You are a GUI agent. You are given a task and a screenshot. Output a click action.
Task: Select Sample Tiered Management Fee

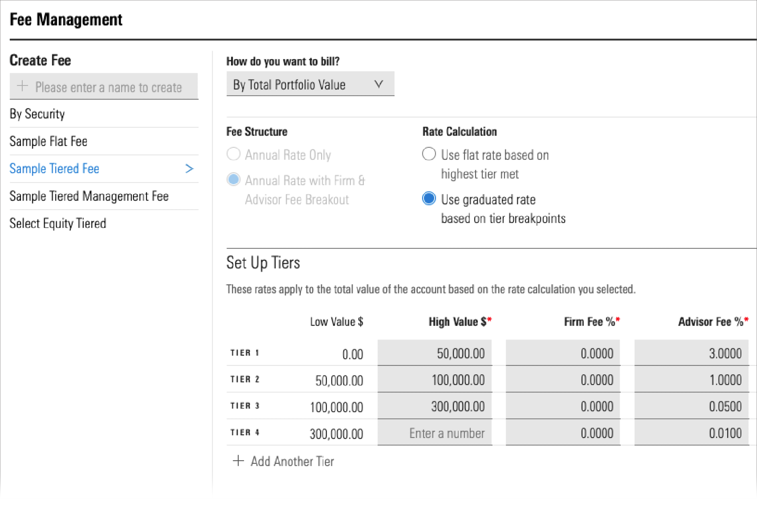point(89,196)
